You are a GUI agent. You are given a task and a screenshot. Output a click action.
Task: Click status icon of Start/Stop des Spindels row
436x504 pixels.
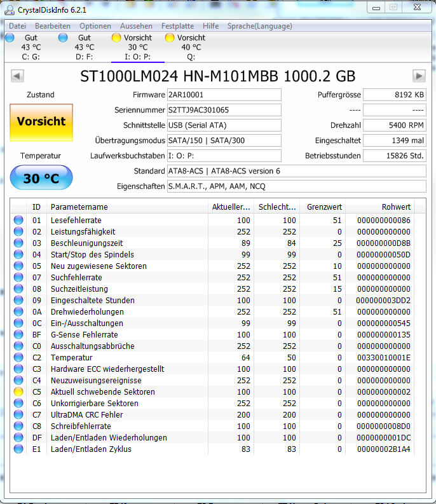tap(18, 255)
